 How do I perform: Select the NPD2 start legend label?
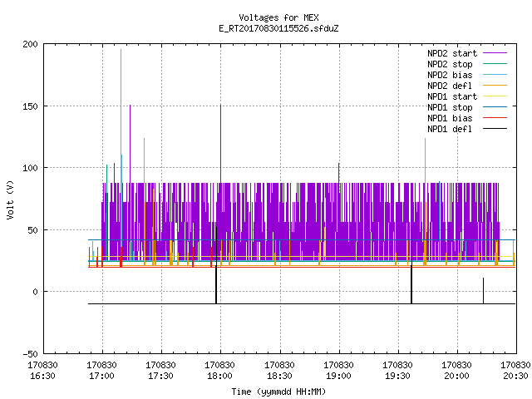(452, 53)
